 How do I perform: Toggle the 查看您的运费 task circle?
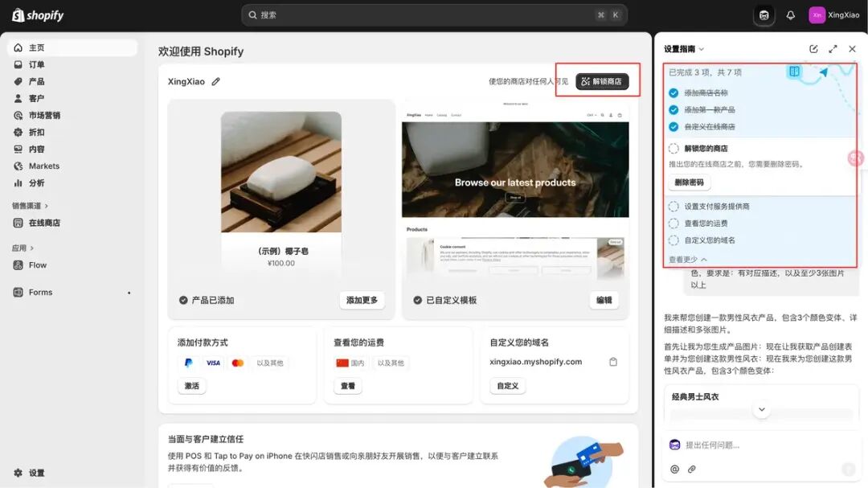674,223
